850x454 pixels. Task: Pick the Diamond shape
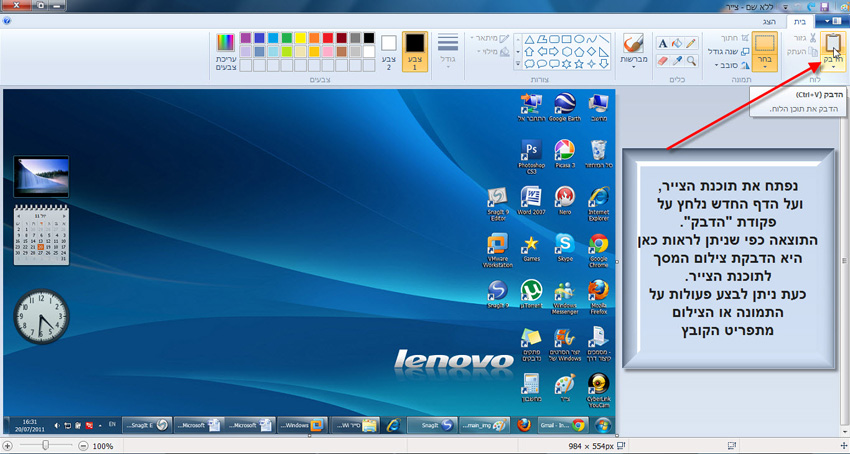coord(592,52)
